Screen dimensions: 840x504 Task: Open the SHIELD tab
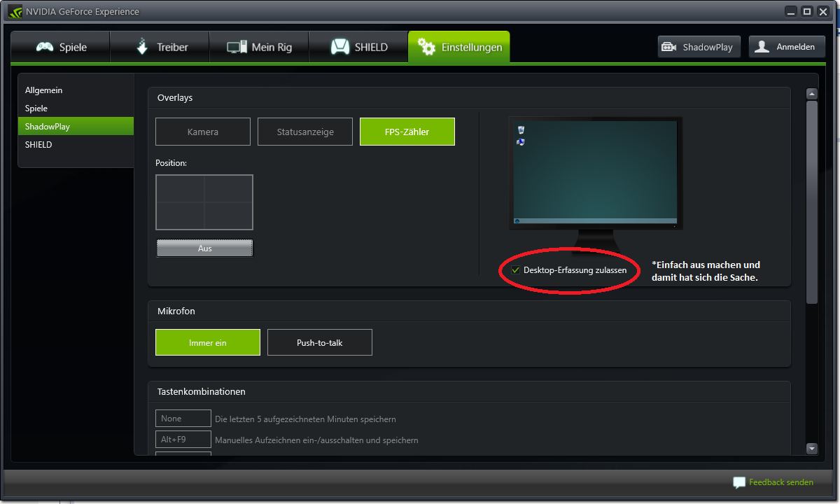pos(358,47)
